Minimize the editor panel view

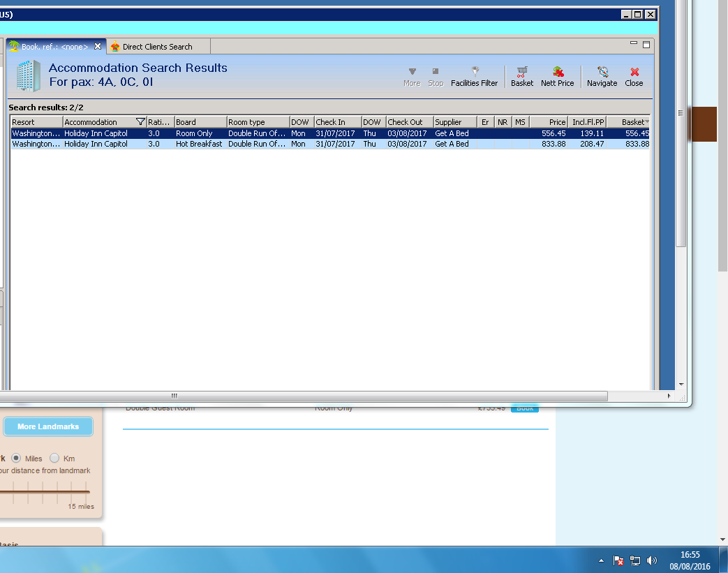click(633, 43)
